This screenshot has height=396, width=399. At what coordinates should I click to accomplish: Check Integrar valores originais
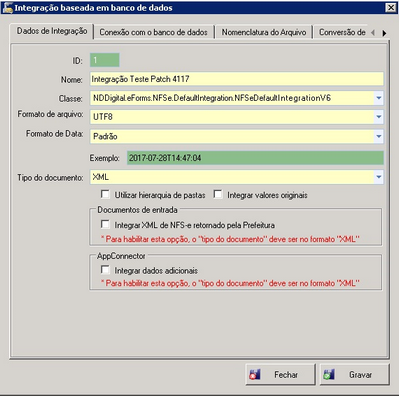point(218,194)
